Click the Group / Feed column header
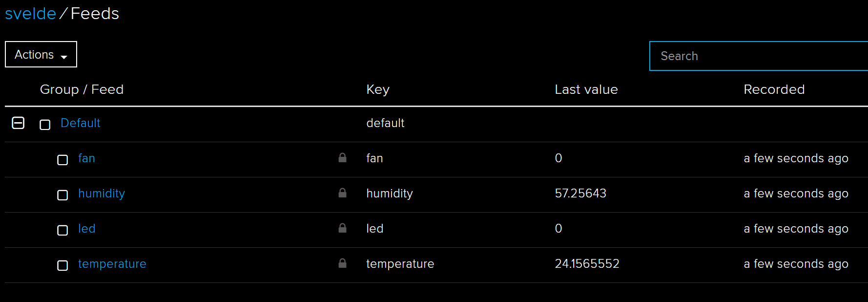The height and width of the screenshot is (302, 868). (x=82, y=89)
